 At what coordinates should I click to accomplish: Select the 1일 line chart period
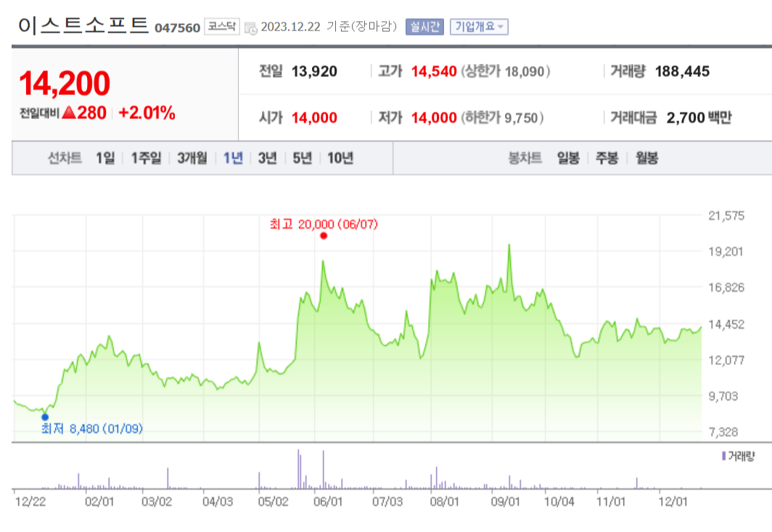[x=105, y=158]
